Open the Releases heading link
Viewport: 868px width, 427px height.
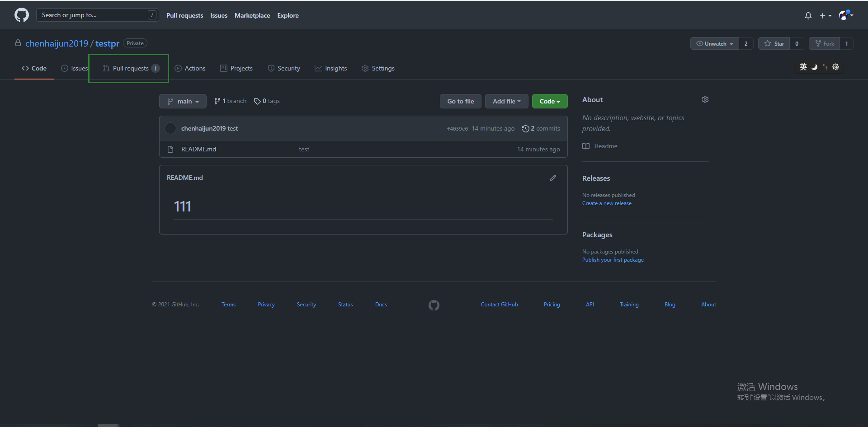(596, 178)
